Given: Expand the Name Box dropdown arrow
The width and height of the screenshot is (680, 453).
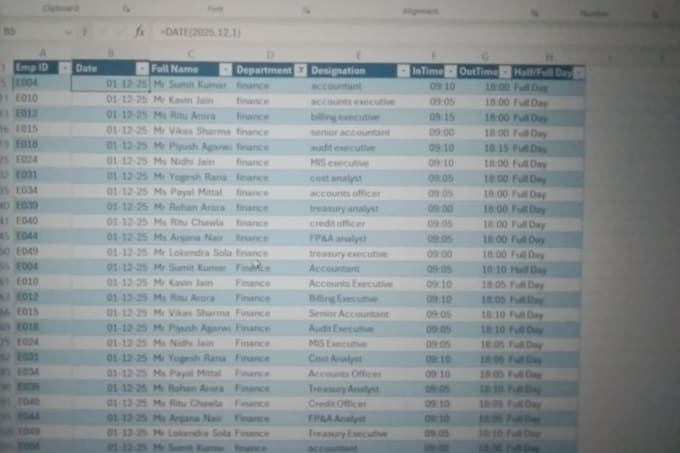Looking at the screenshot, I should coord(68,32).
